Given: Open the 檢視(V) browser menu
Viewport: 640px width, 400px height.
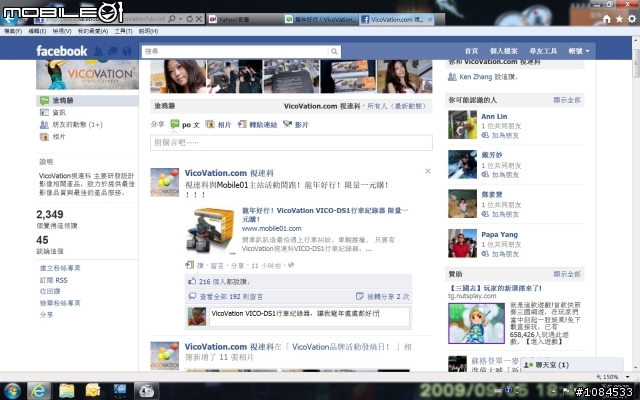Looking at the screenshot, I should (x=62, y=31).
